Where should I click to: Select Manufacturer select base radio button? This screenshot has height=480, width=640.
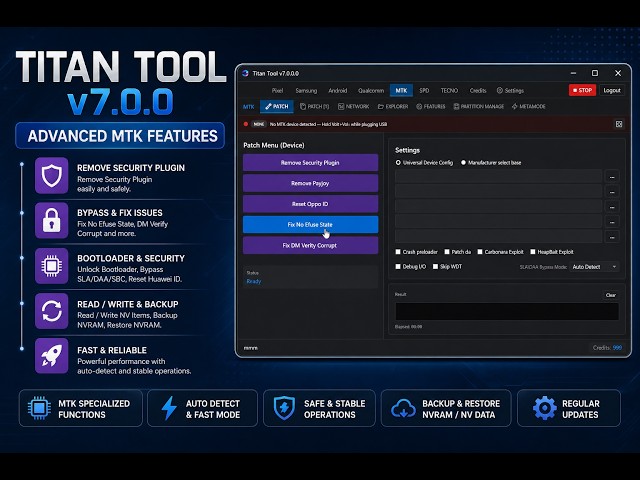(463, 162)
